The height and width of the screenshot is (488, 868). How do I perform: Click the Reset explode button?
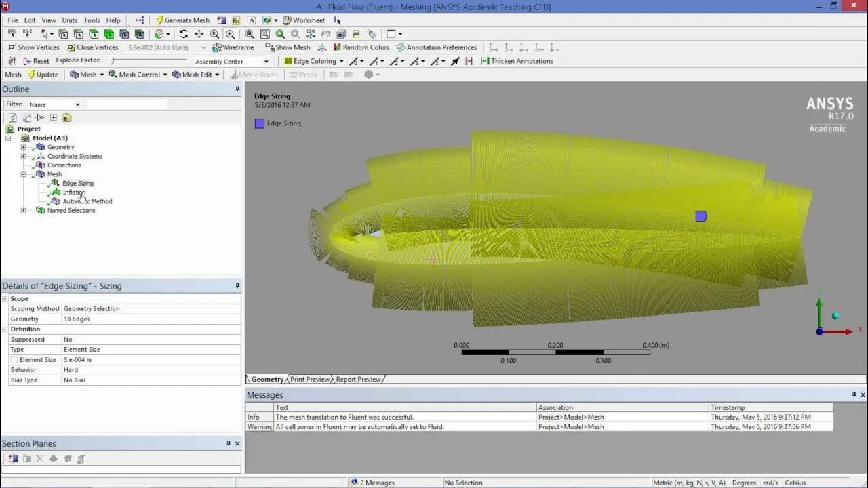pos(36,61)
